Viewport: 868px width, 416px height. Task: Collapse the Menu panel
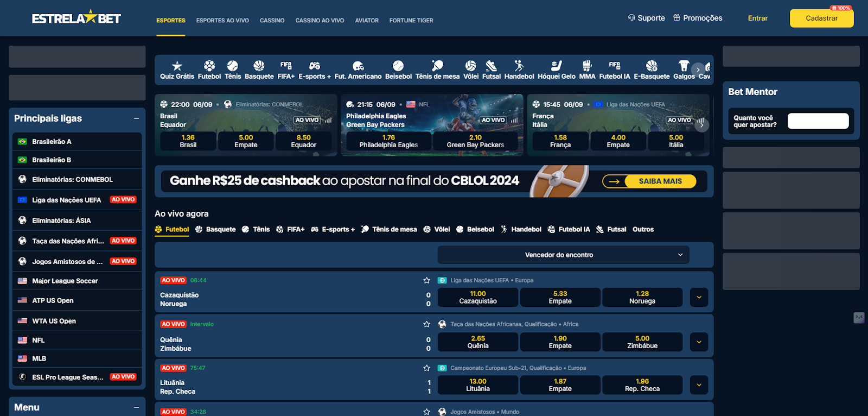136,407
